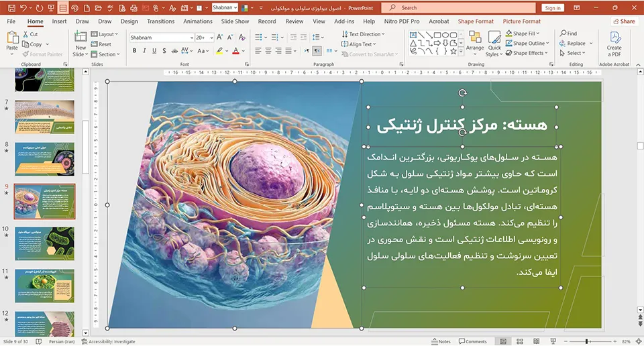Open the font size dropdown
The height and width of the screenshot is (346, 644).
(211, 38)
